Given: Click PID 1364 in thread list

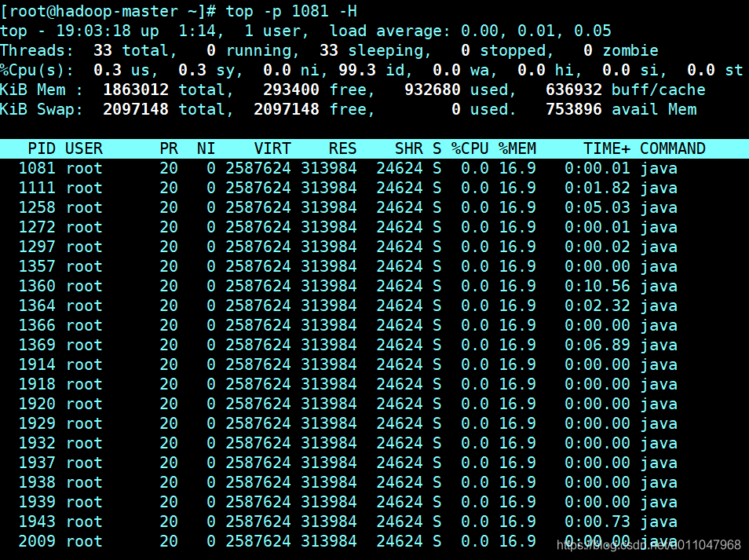Looking at the screenshot, I should coord(37,306).
